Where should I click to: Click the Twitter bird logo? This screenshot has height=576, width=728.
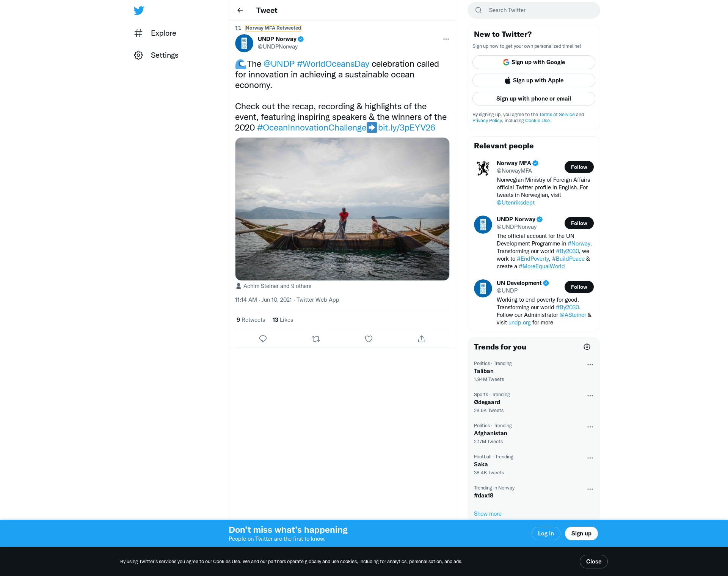coord(139,10)
